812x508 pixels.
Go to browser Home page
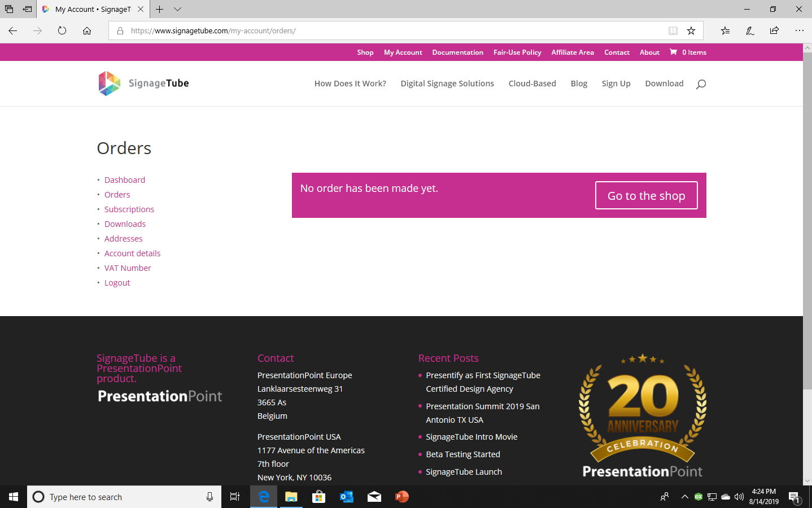[87, 30]
